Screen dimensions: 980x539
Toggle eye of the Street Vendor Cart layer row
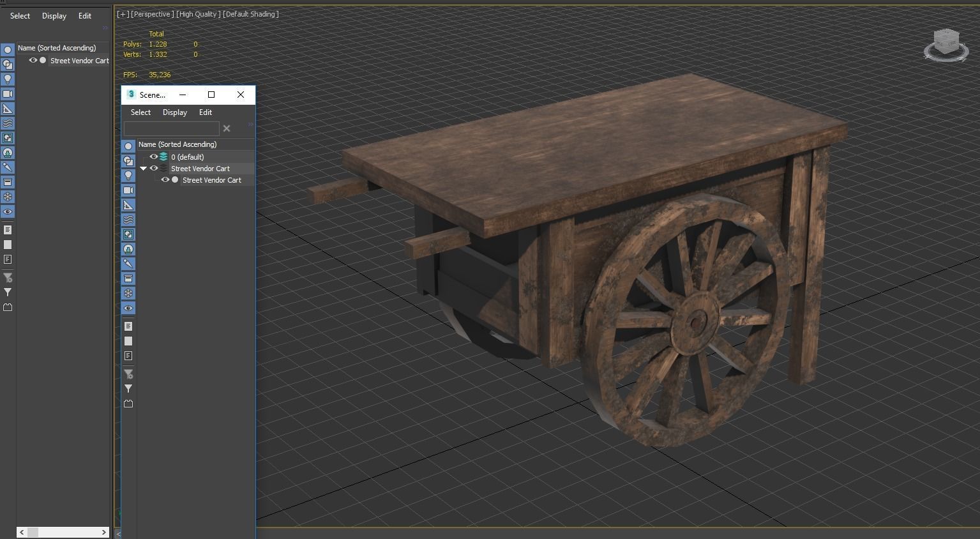[x=154, y=169]
